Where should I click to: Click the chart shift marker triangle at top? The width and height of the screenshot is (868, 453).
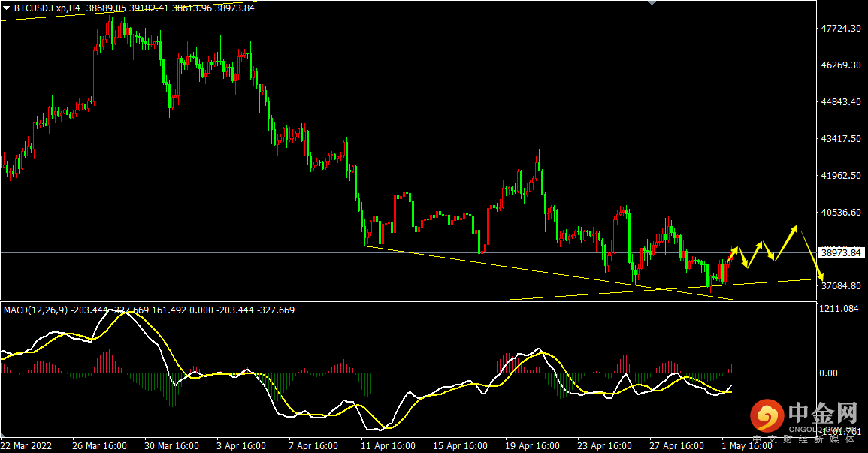coord(652,3)
